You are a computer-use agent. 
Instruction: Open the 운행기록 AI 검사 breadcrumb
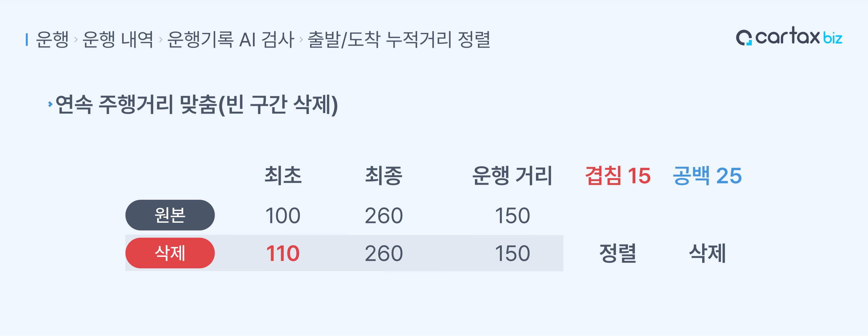click(x=231, y=39)
